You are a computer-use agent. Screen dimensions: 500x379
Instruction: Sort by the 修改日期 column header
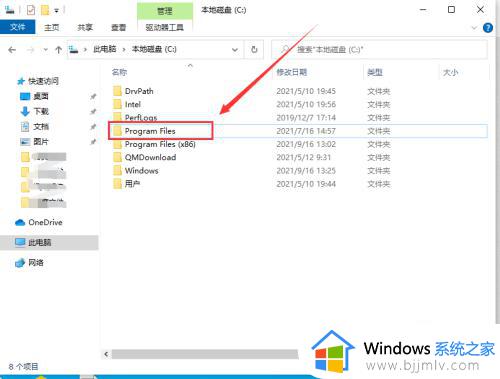[x=292, y=72]
